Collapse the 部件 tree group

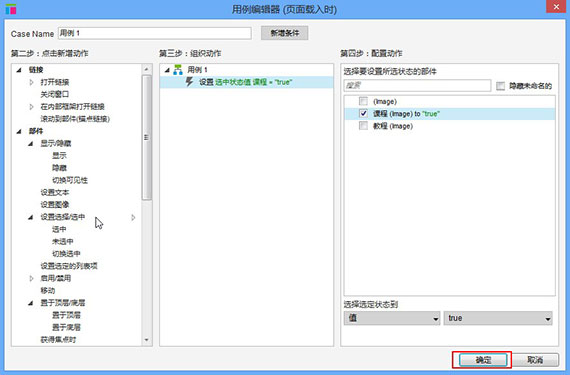click(19, 131)
